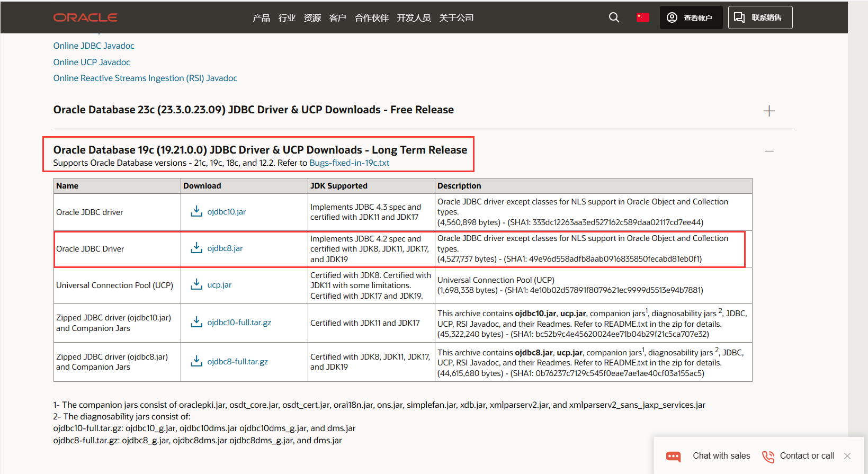Viewport: 868px width, 474px height.
Task: Dismiss the chat widget with X
Action: point(847,456)
